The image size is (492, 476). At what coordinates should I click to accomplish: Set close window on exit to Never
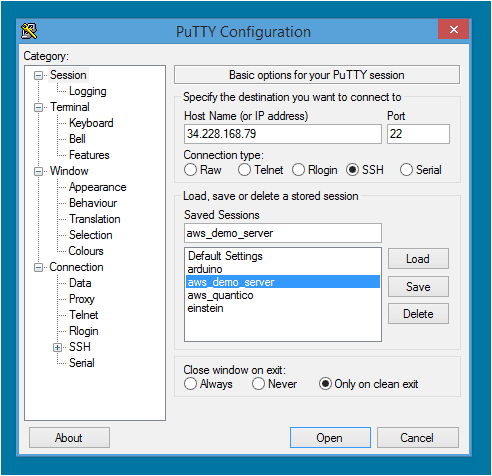tap(258, 384)
